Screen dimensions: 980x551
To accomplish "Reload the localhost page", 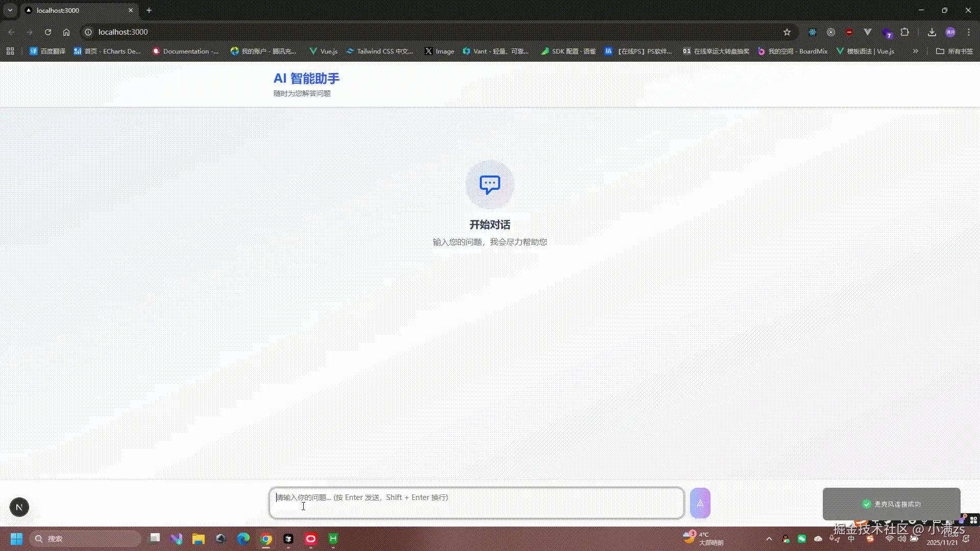I will pos(48,32).
